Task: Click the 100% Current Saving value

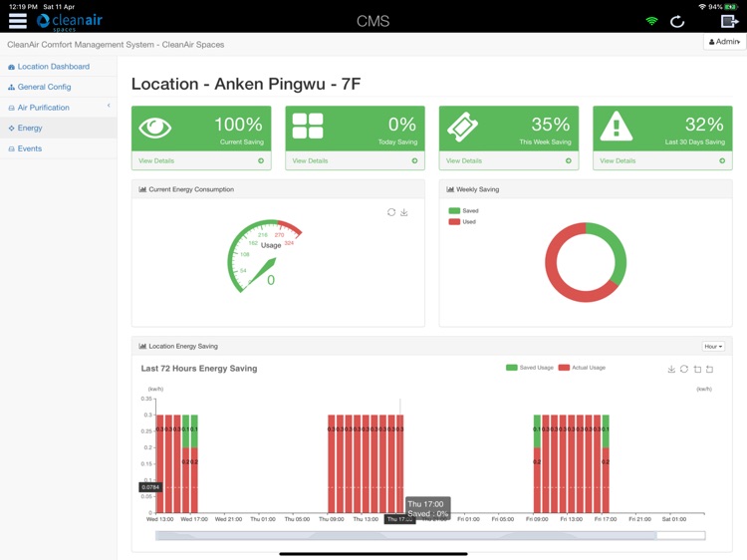Action: 238,125
